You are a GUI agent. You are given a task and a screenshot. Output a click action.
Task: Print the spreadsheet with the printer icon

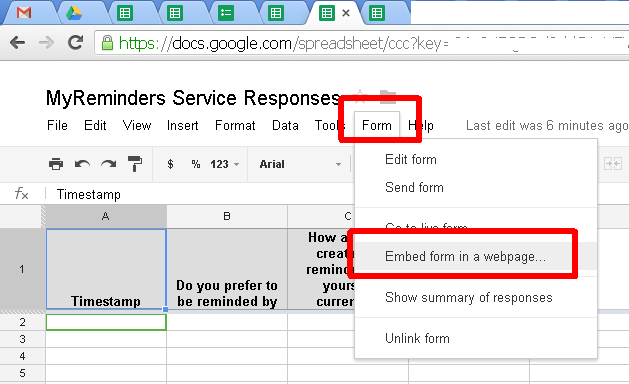[56, 164]
